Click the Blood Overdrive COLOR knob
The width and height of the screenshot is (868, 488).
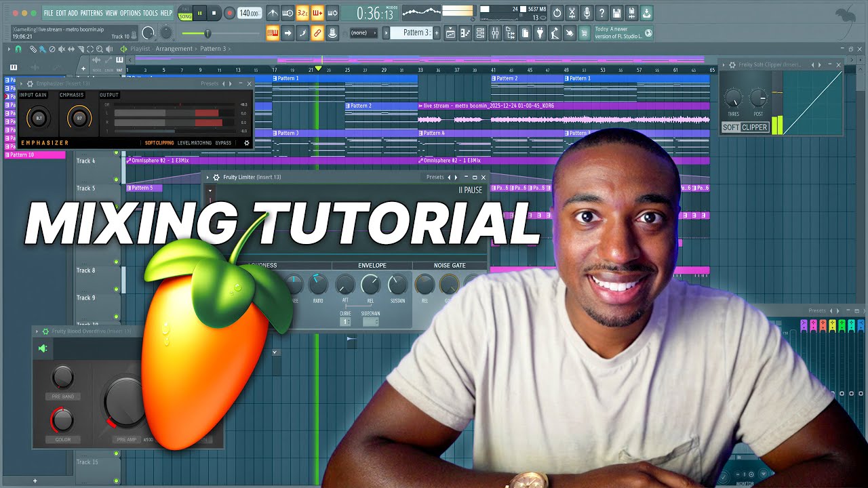click(x=62, y=420)
